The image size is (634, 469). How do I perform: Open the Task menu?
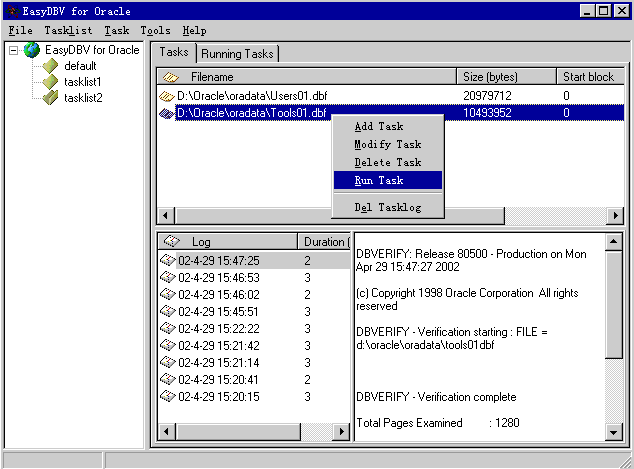click(117, 30)
